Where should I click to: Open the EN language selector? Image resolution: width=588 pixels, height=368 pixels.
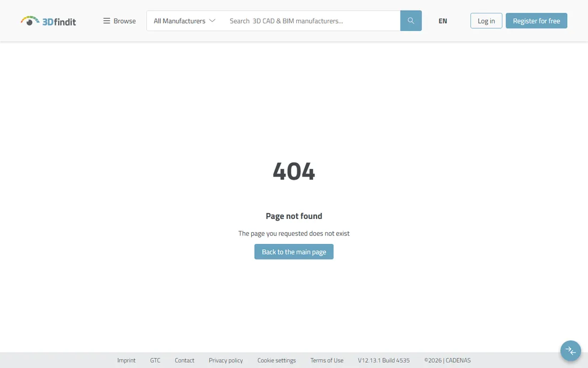point(443,21)
